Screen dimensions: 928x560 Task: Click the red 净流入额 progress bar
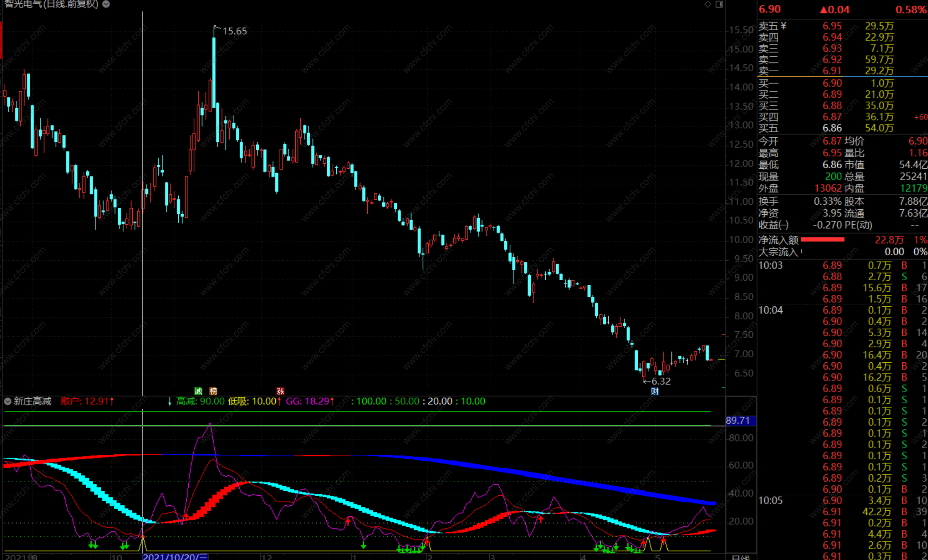pyautogui.click(x=822, y=240)
